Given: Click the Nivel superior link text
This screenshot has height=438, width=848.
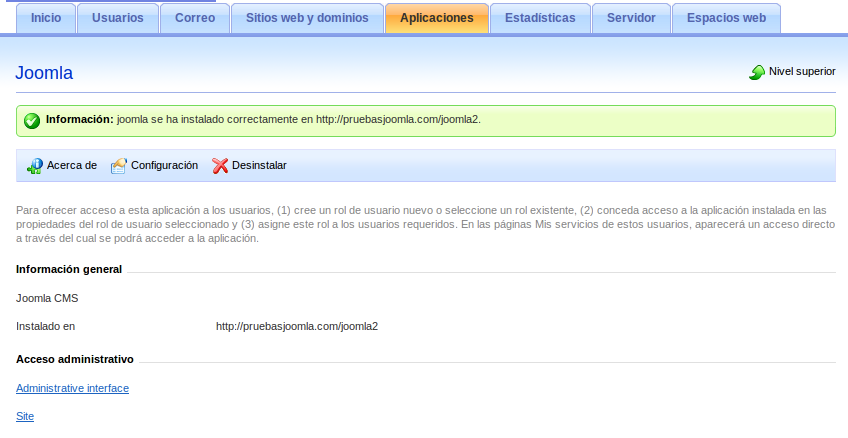Looking at the screenshot, I should [802, 71].
